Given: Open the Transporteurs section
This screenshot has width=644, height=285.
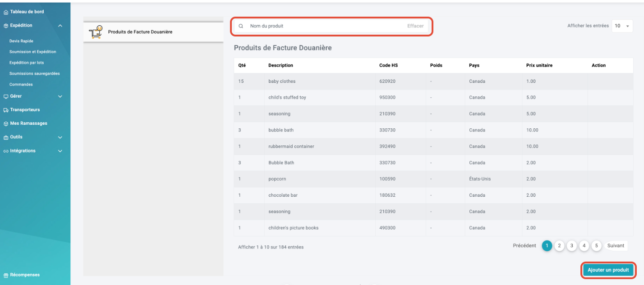Looking at the screenshot, I should click(25, 110).
